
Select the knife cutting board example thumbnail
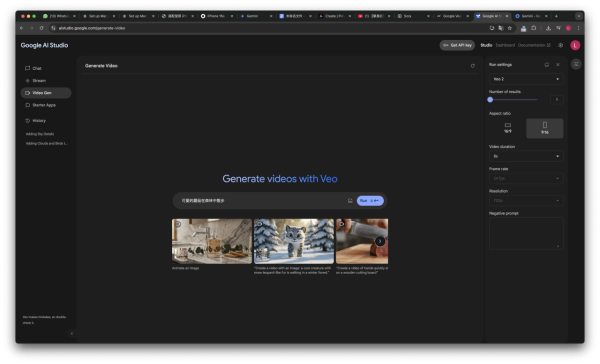[x=362, y=241]
